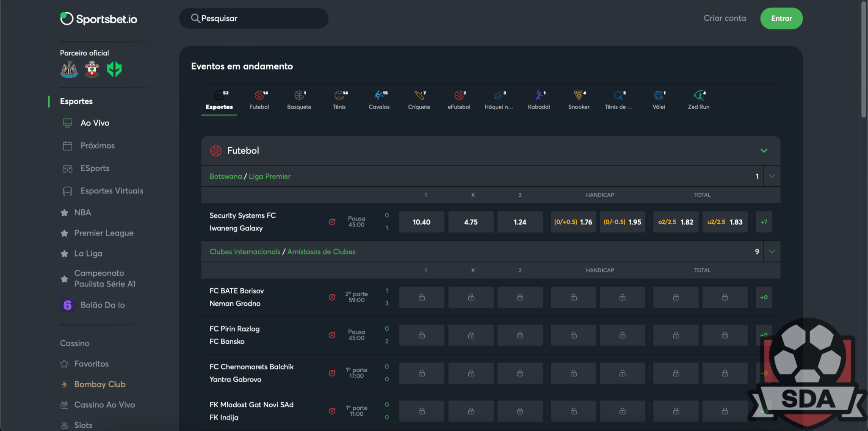The height and width of the screenshot is (431, 868).
Task: Click the star icon beside La Liga
Action: click(64, 254)
